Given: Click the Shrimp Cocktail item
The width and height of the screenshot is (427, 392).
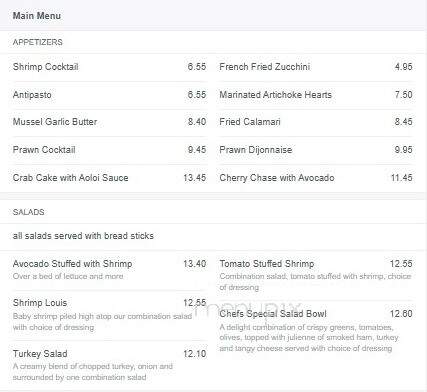Looking at the screenshot, I should point(46,67).
